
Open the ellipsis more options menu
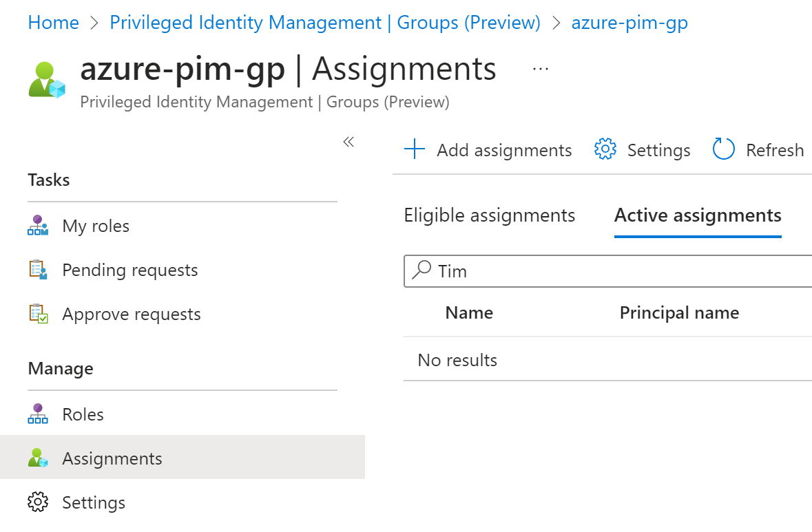coord(541,69)
